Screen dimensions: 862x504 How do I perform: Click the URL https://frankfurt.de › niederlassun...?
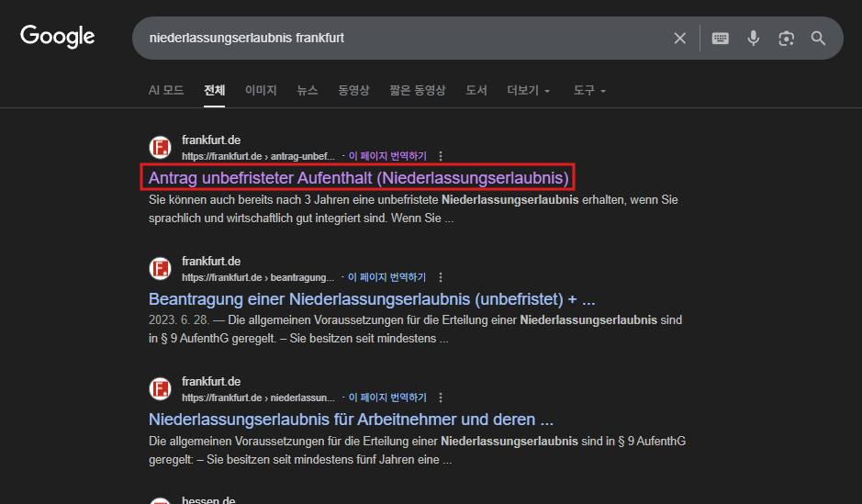tap(258, 398)
